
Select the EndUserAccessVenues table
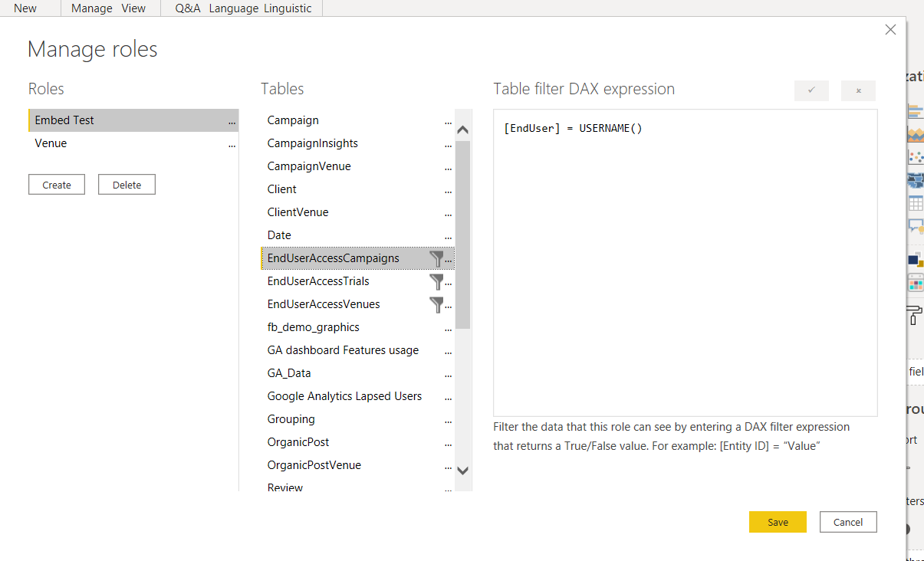point(358,304)
